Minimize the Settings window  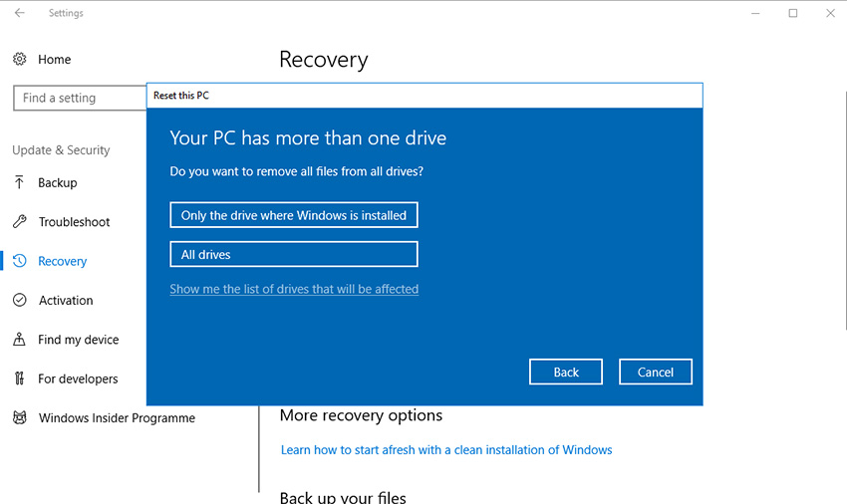[x=755, y=13]
